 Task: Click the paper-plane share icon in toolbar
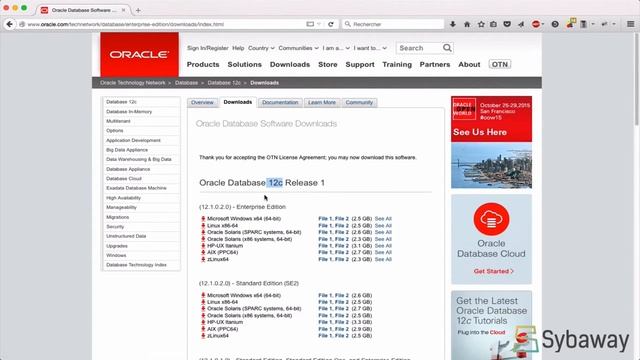(x=521, y=24)
